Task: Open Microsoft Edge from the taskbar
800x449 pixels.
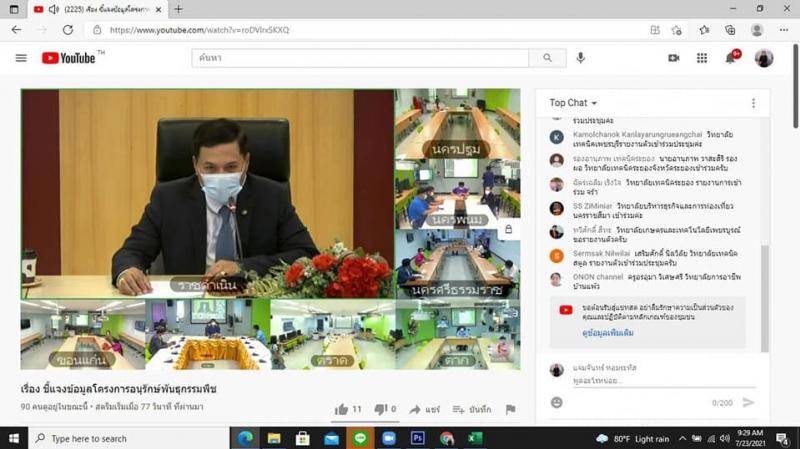Action: 245,438
